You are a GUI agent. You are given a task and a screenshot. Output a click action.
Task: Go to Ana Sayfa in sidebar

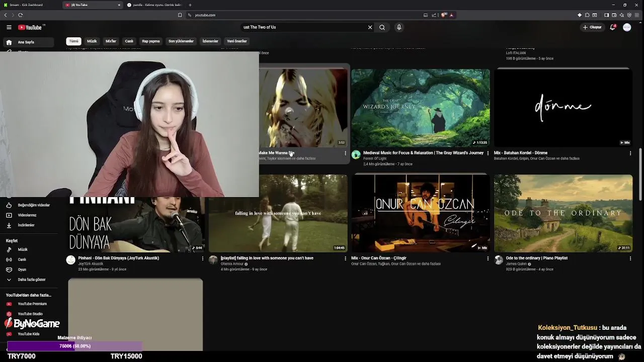click(28, 42)
